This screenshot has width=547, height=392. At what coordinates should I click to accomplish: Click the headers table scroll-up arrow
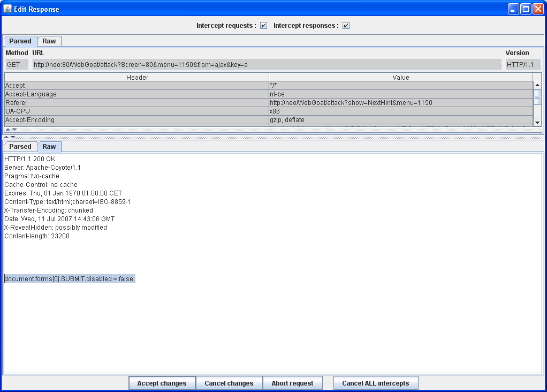[537, 86]
